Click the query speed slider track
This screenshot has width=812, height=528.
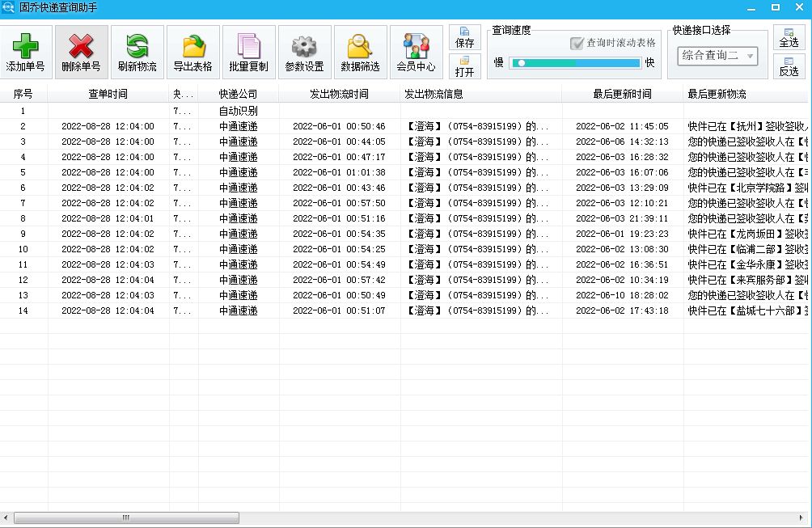[574, 62]
